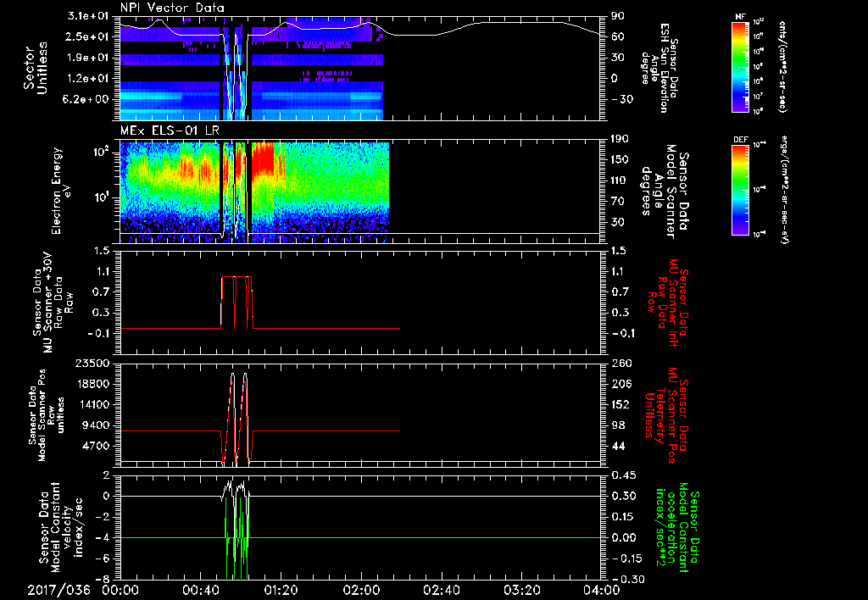Click the DEF energy flux color bar
868x600 pixels.
coord(740,190)
